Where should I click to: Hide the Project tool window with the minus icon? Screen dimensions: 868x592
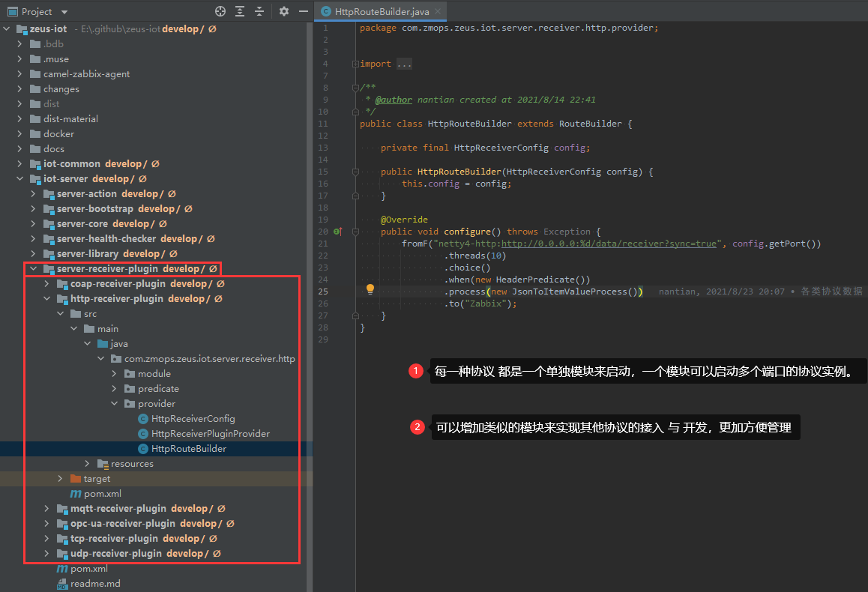click(304, 11)
